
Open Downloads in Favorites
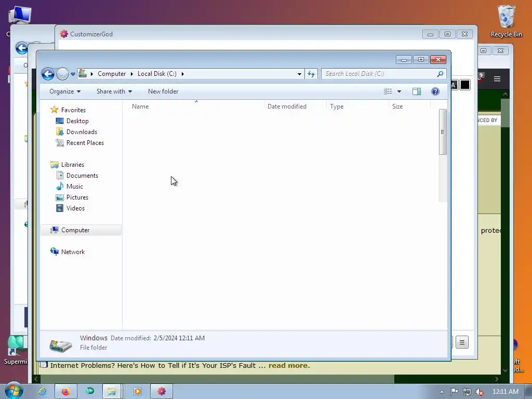[82, 131]
